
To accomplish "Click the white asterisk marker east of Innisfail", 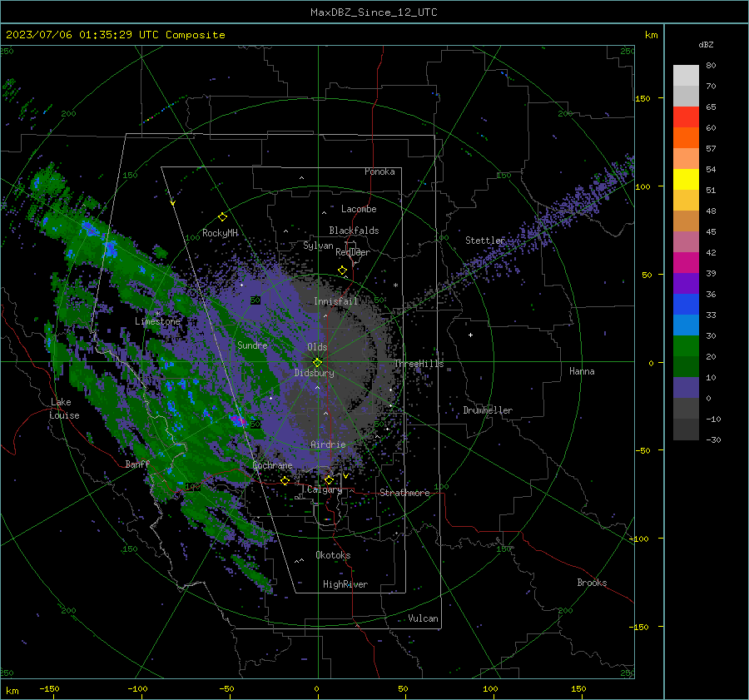I will click(395, 285).
